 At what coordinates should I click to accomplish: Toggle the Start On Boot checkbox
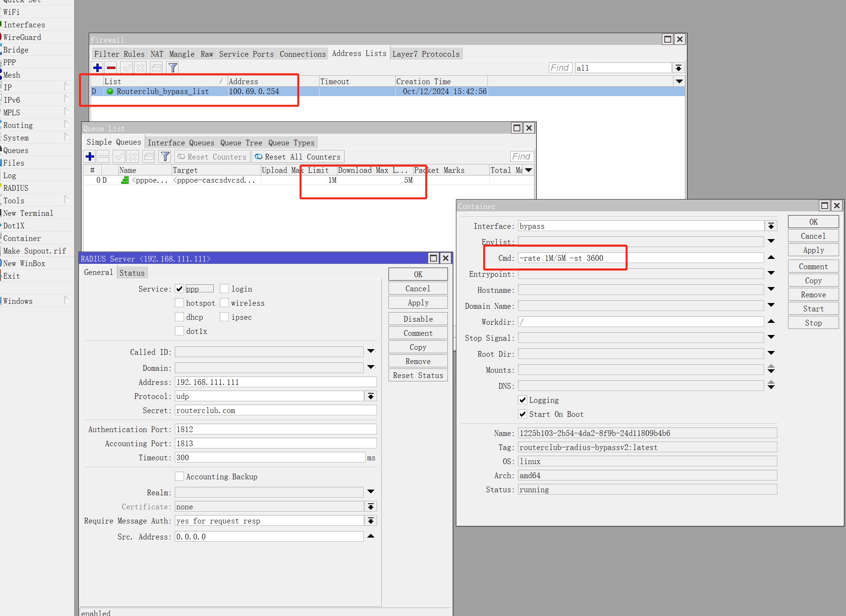523,414
